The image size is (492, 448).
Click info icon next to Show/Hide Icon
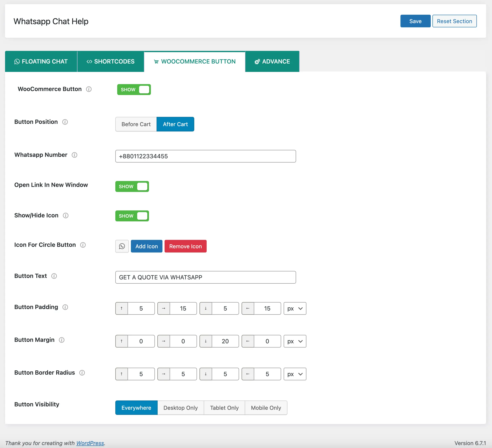tap(66, 215)
